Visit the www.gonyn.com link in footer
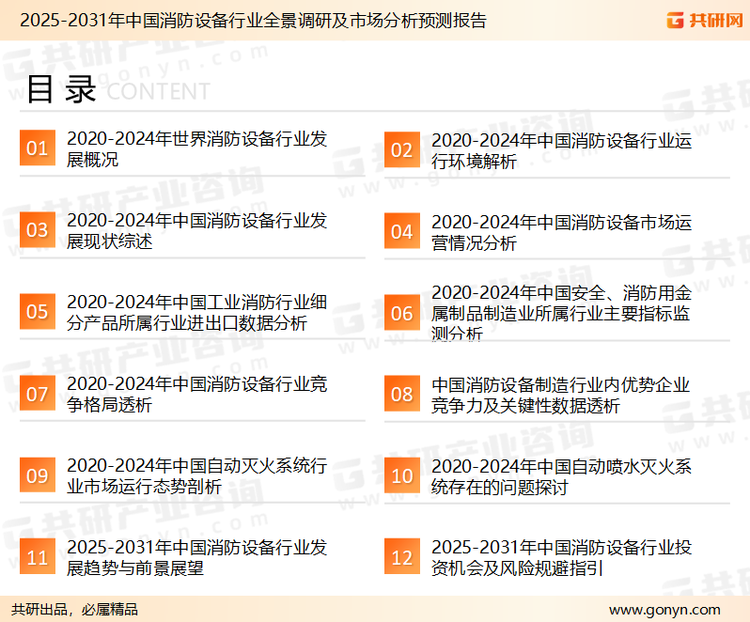 pyautogui.click(x=664, y=610)
